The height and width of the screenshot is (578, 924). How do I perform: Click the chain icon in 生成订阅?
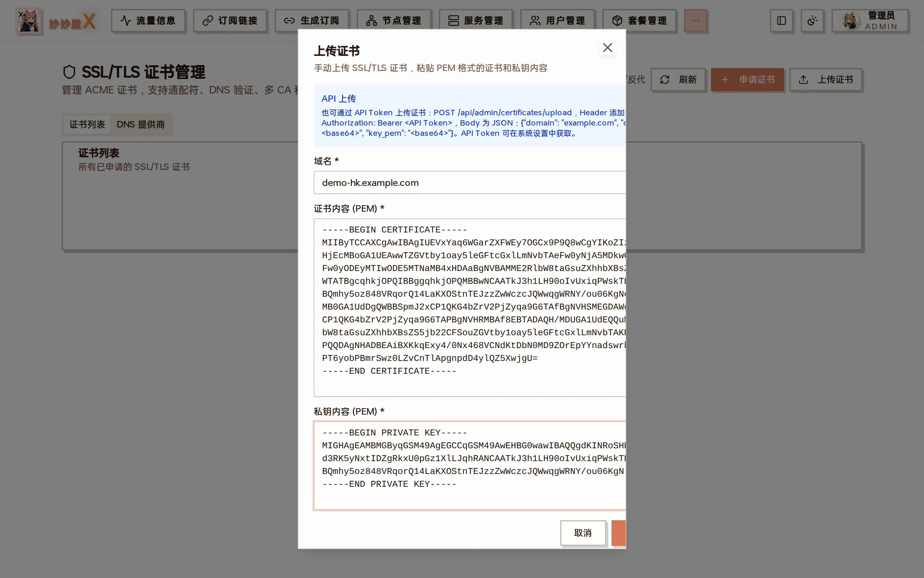[289, 21]
